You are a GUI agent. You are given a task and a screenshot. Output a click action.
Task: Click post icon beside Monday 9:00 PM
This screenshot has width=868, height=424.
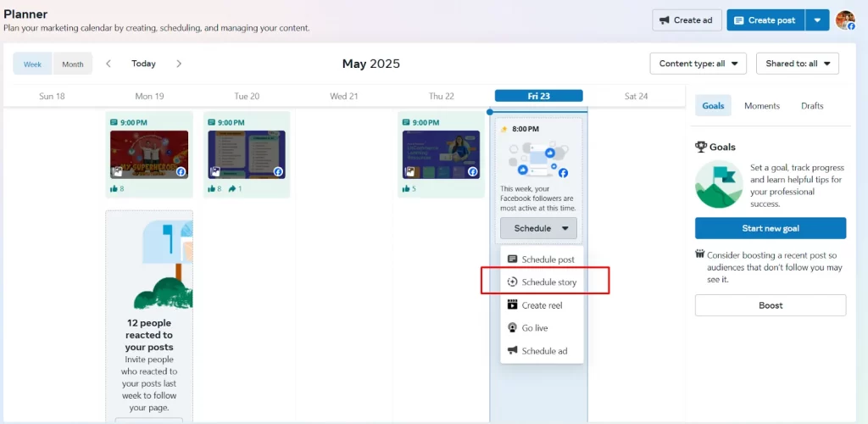point(114,122)
